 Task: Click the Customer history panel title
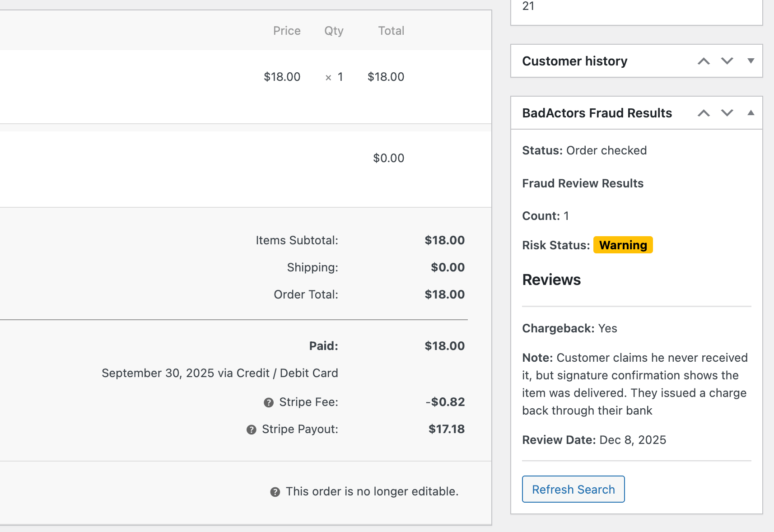point(574,61)
